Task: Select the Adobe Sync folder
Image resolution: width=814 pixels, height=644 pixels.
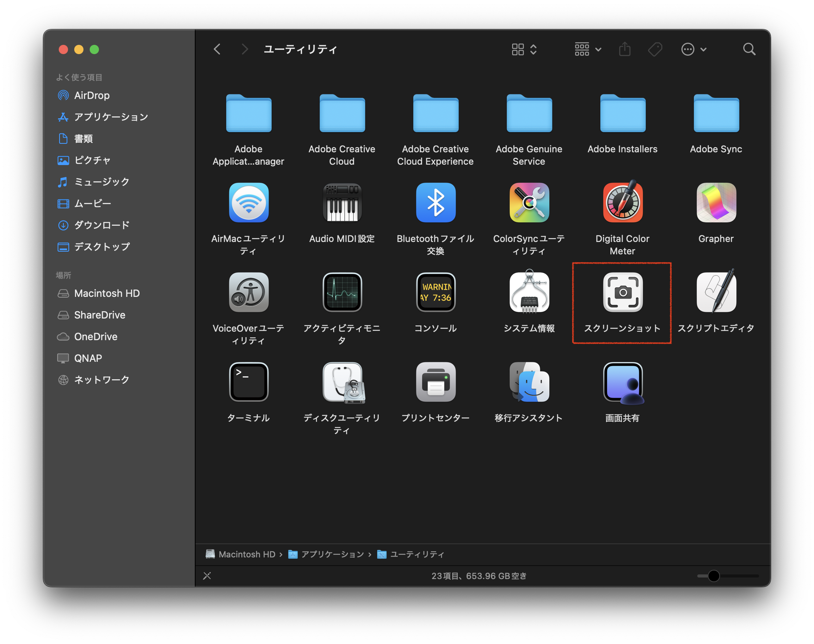Action: [x=716, y=113]
